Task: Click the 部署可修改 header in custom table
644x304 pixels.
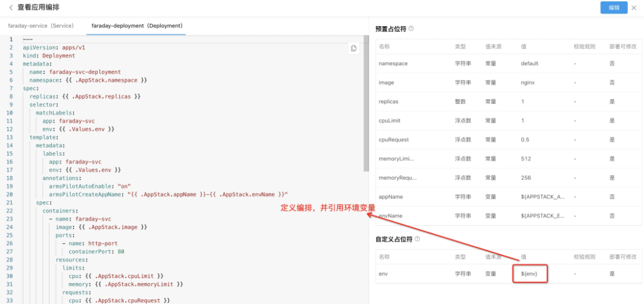Action: (623, 256)
